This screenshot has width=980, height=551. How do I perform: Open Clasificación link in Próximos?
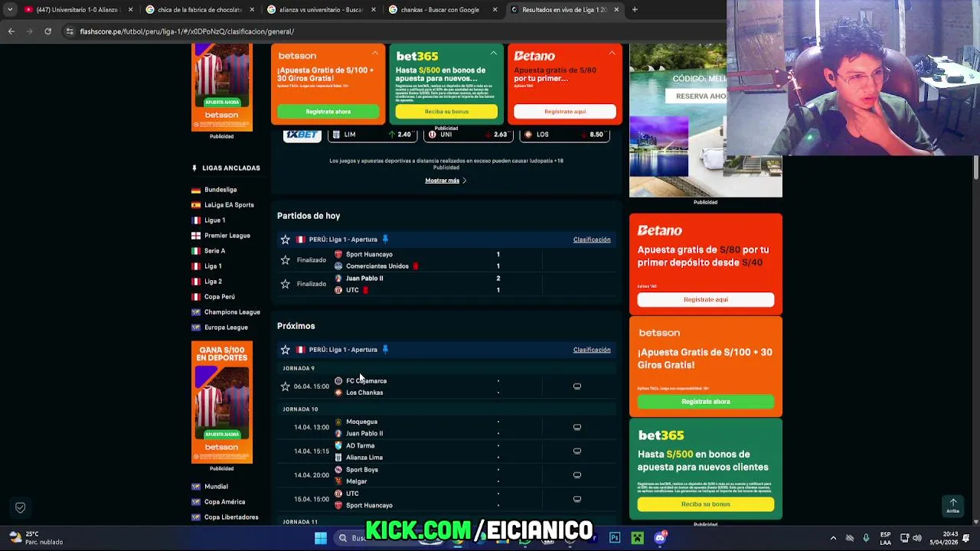[592, 350]
